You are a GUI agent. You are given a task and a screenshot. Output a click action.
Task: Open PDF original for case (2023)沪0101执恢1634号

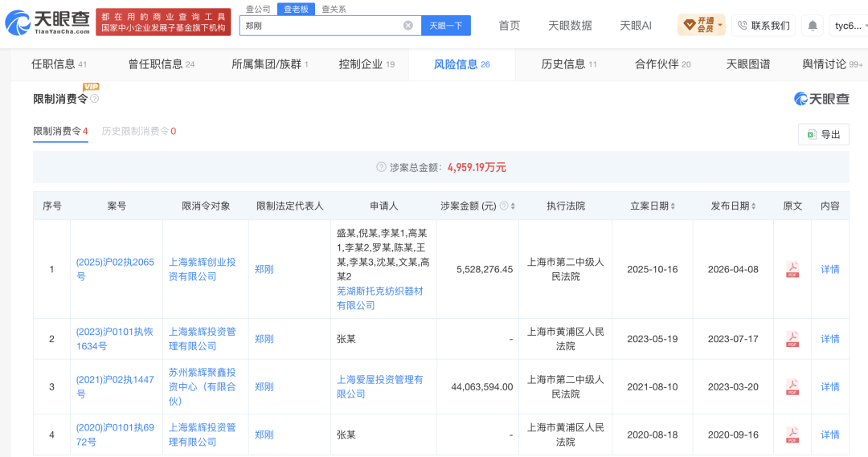(792, 339)
